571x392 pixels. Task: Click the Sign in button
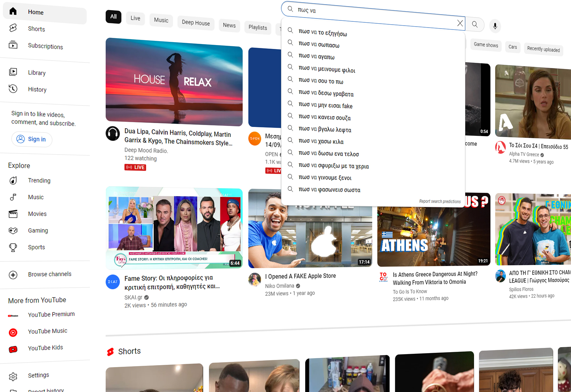click(x=32, y=139)
